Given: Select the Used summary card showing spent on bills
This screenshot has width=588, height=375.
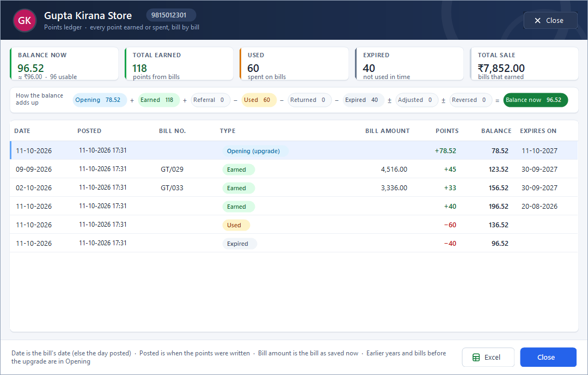Looking at the screenshot, I should pyautogui.click(x=294, y=64).
